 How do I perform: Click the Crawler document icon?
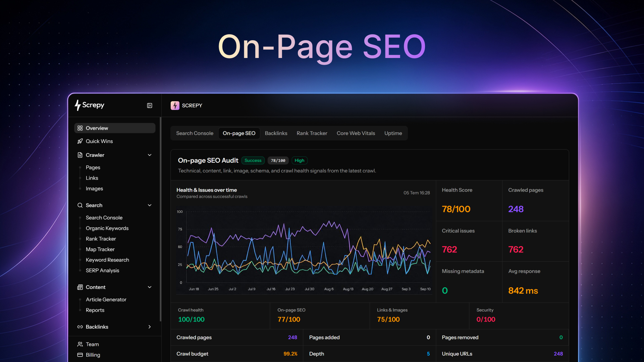coord(80,155)
